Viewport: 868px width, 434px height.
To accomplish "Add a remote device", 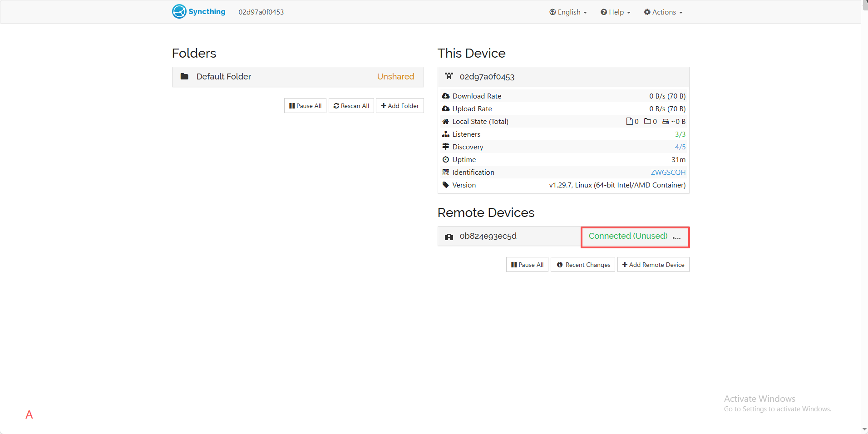I will [x=653, y=265].
